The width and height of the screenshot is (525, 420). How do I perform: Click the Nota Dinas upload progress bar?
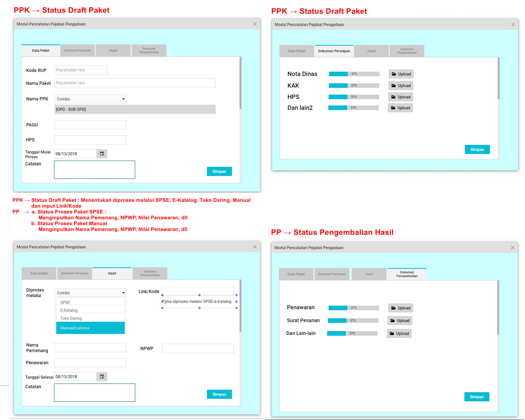[354, 74]
